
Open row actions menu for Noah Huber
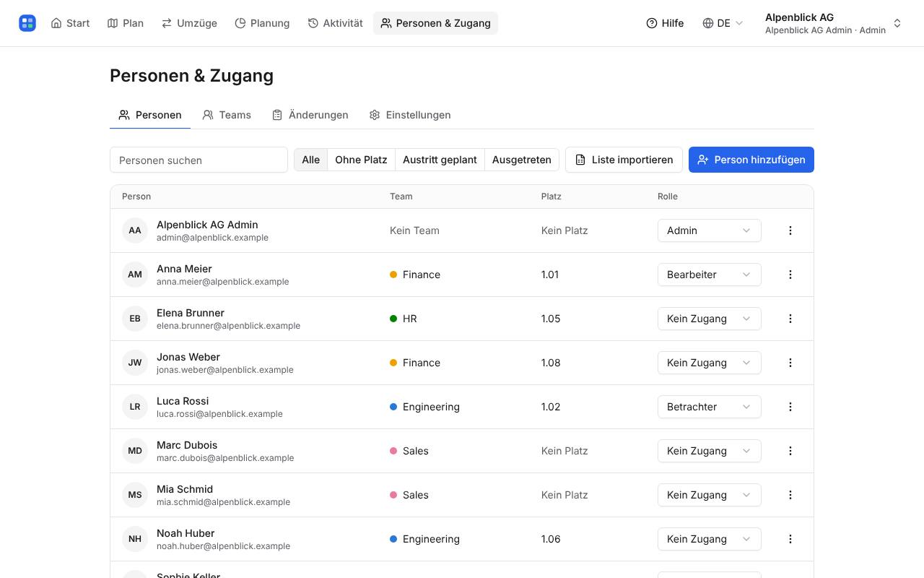pyautogui.click(x=790, y=539)
